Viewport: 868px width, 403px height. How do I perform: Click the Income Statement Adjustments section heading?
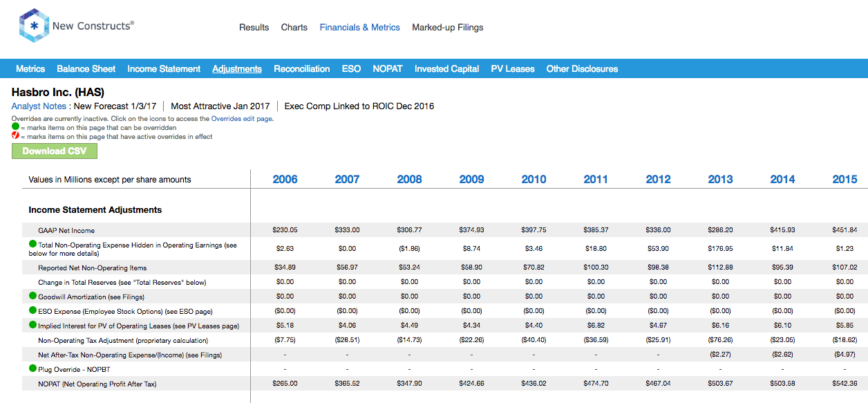(x=95, y=209)
